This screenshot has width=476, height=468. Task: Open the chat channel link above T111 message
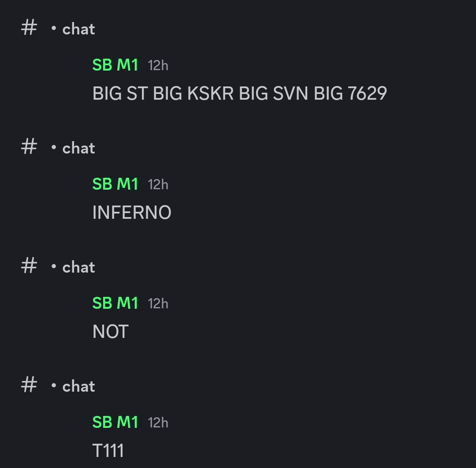(78, 386)
